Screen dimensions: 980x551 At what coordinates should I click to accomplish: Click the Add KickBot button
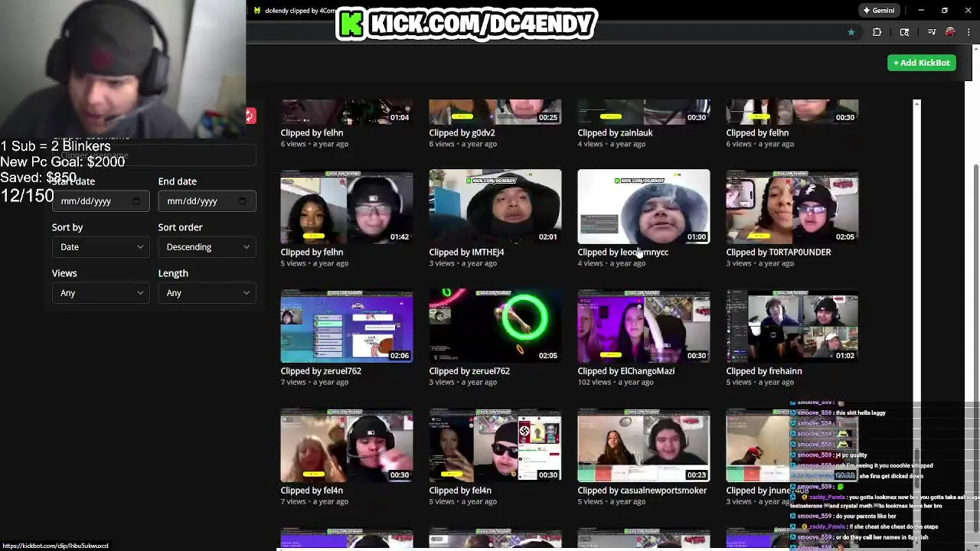(x=921, y=63)
